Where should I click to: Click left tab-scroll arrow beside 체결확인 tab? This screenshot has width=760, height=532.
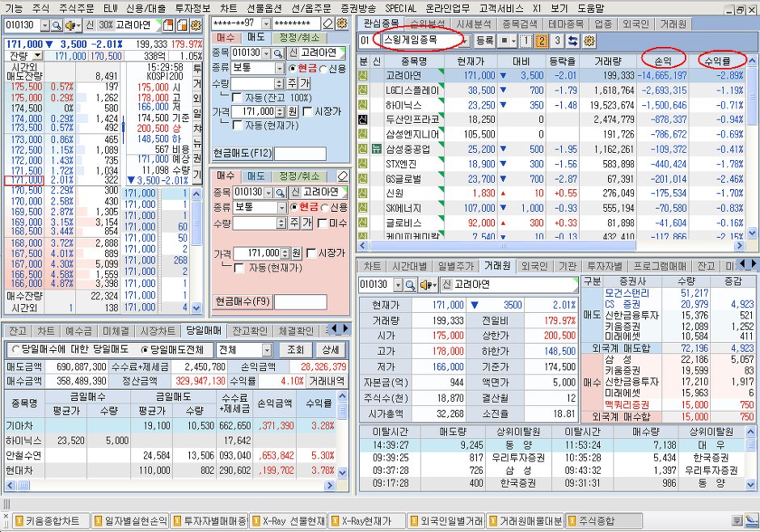click(334, 329)
